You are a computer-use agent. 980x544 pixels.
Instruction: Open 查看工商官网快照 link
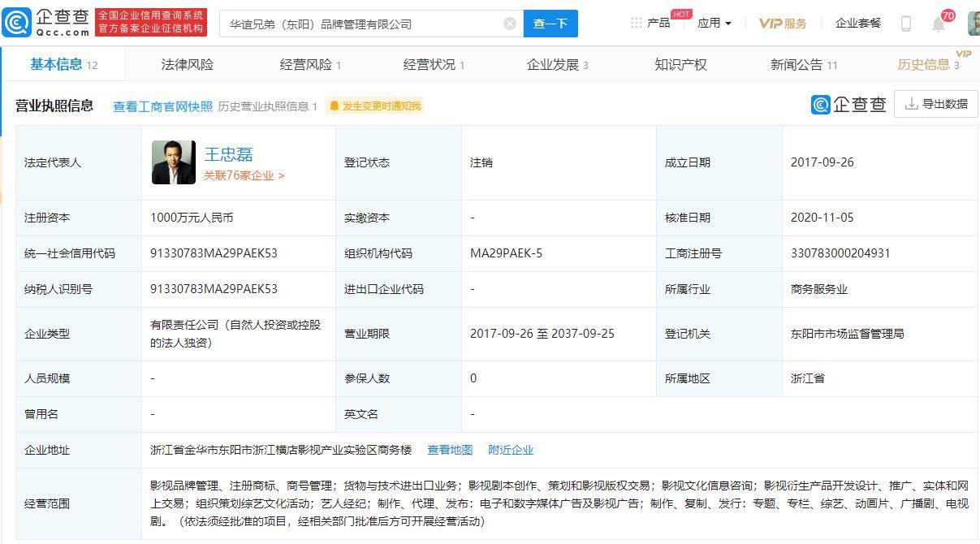pyautogui.click(x=162, y=106)
